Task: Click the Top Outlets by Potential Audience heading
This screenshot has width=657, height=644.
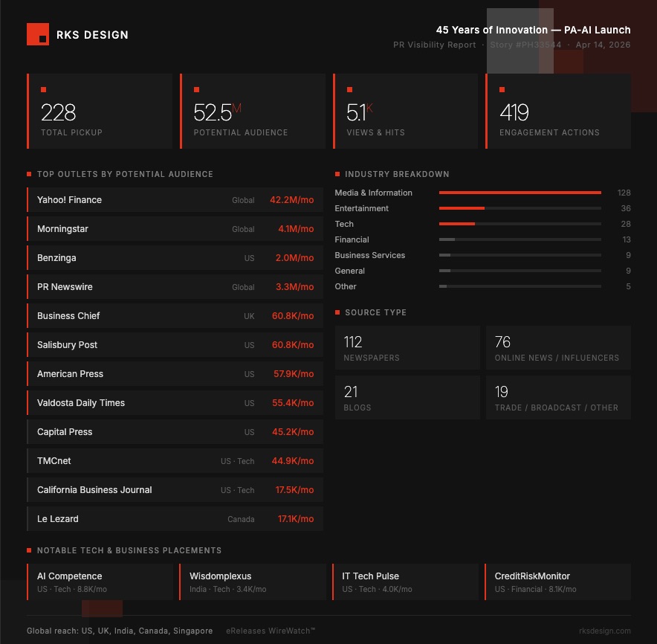Action: [125, 174]
